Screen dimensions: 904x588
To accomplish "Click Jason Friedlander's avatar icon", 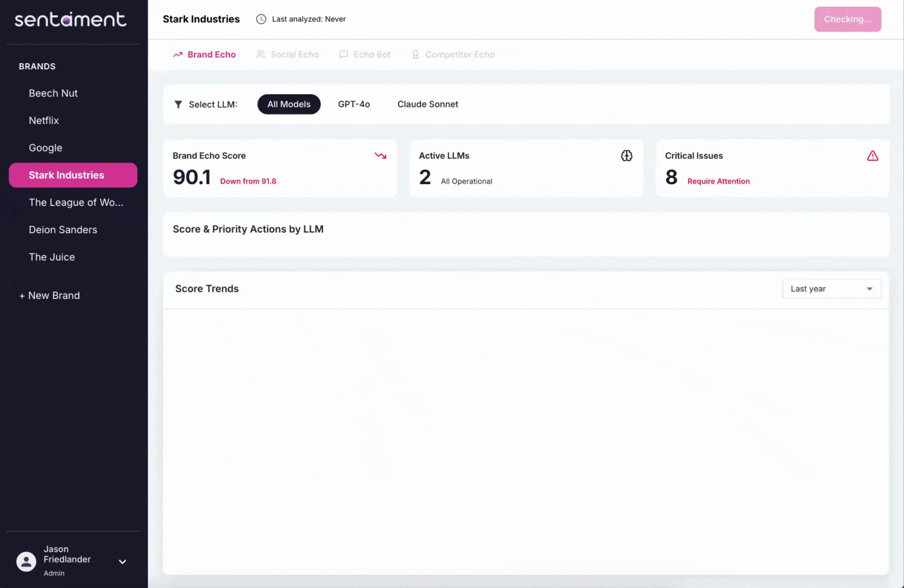I will click(26, 561).
